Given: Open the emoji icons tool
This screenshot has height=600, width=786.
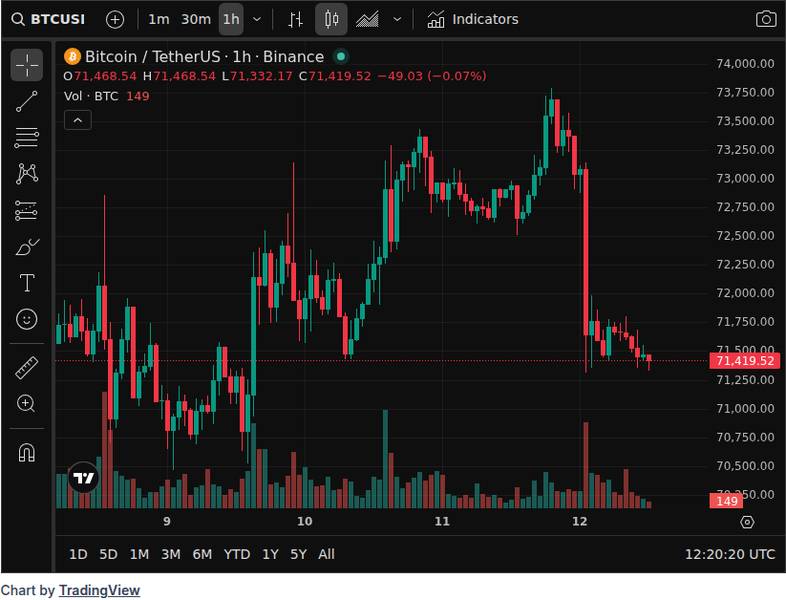Looking at the screenshot, I should click(27, 319).
